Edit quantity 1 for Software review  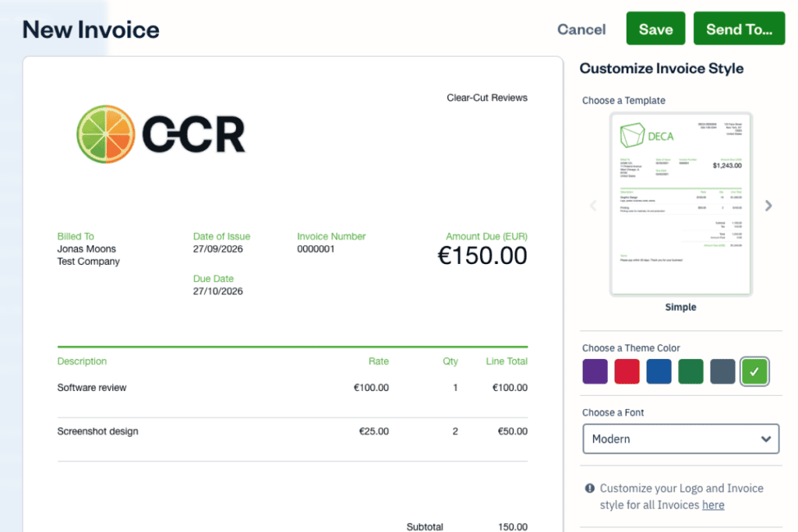(x=455, y=388)
